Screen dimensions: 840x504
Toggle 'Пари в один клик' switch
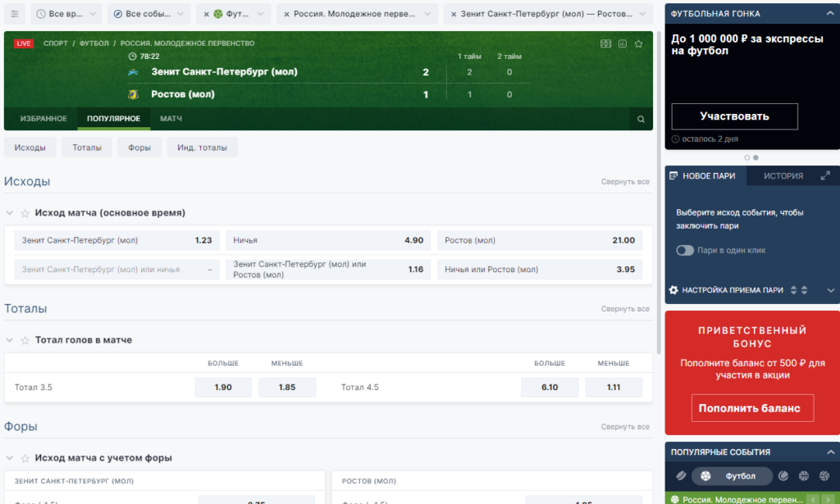pyautogui.click(x=685, y=251)
